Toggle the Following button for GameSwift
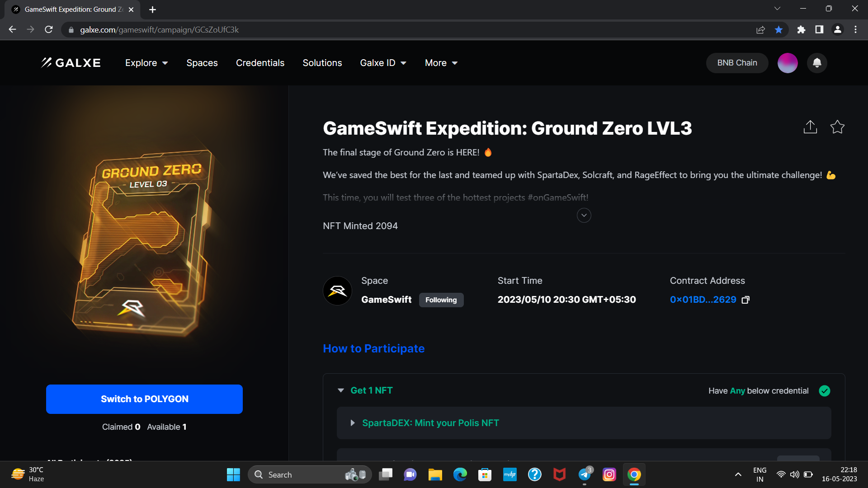Image resolution: width=868 pixels, height=488 pixels. coord(441,300)
